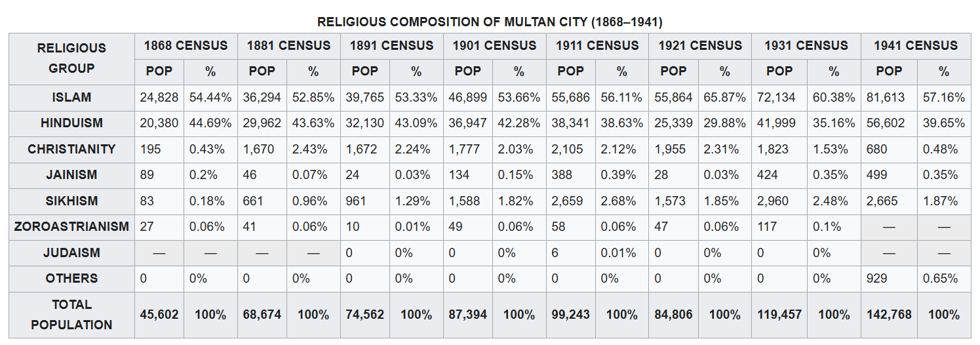980x345 pixels.
Task: Select the 1901 Census column header
Action: (x=494, y=45)
